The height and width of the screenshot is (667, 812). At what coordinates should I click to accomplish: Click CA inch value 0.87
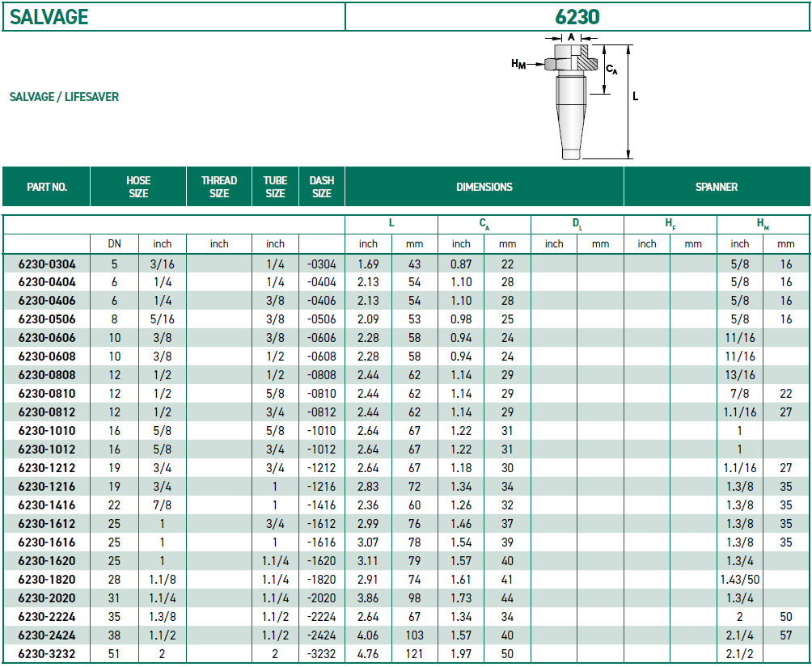click(461, 264)
